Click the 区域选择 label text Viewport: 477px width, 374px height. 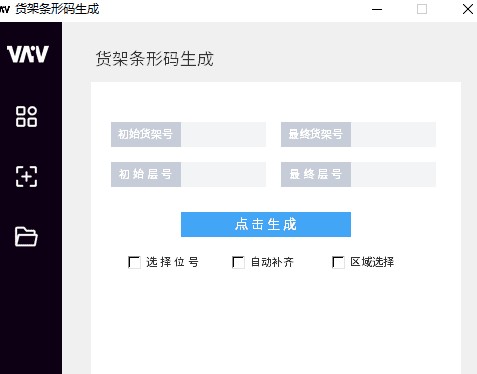click(x=372, y=262)
